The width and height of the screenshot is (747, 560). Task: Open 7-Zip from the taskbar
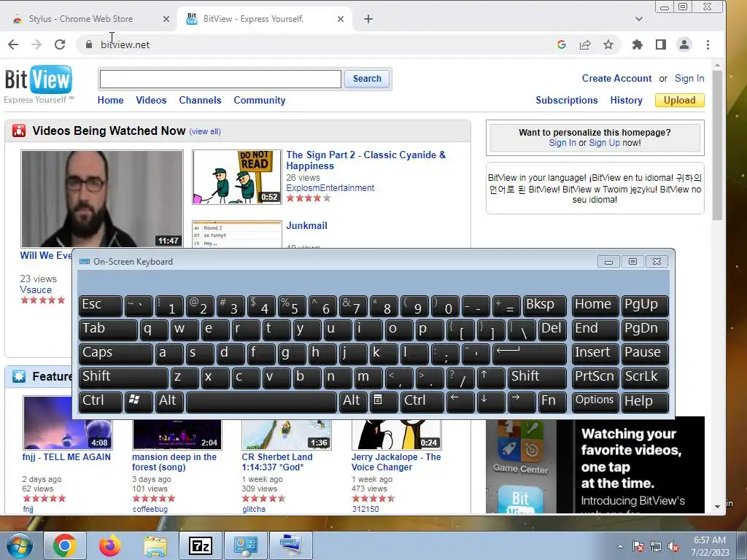pyautogui.click(x=201, y=545)
